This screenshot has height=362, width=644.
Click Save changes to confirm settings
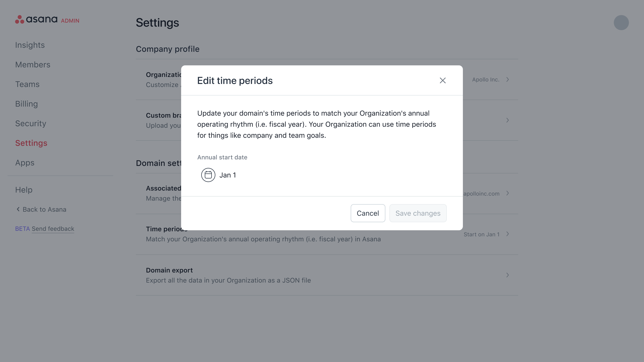click(418, 213)
